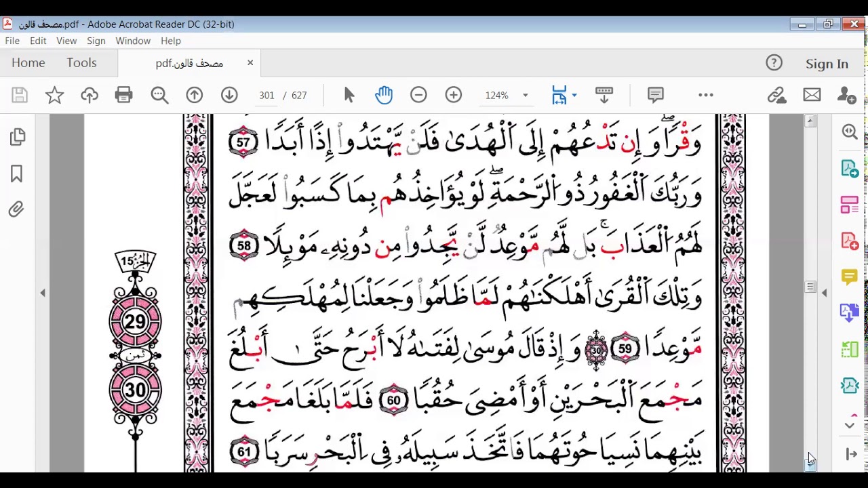This screenshot has height=488, width=868.
Task: Zoom out with minus icon
Action: [418, 96]
